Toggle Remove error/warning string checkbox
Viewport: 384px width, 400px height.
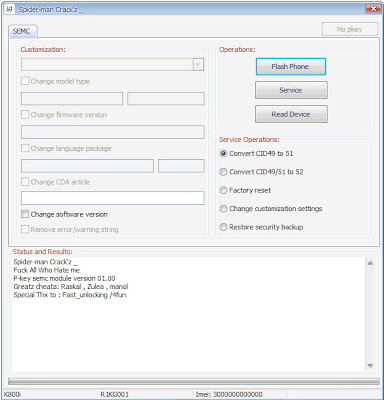[x=25, y=229]
